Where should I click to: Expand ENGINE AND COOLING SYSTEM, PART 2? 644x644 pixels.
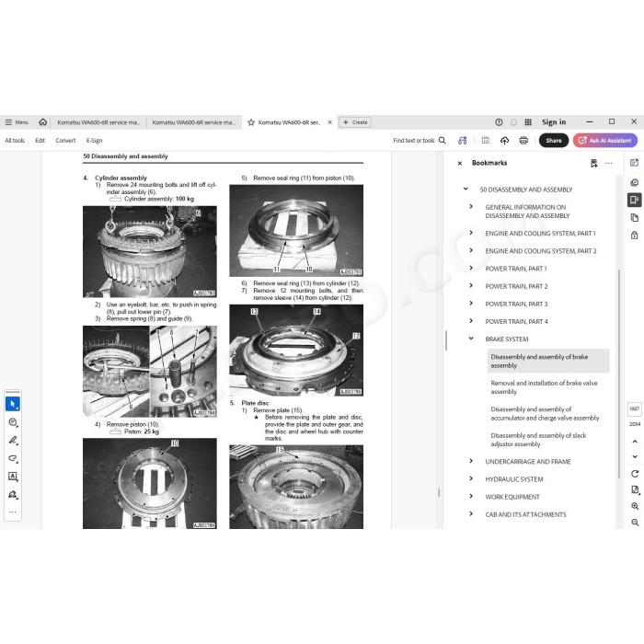471,250
